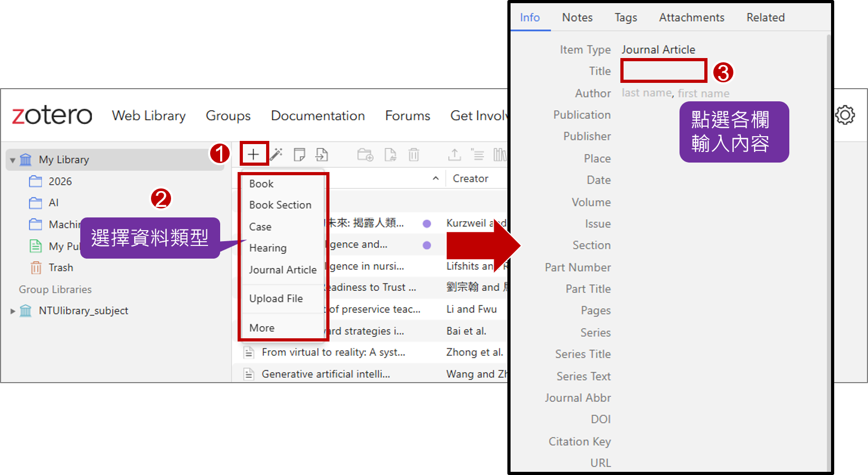Switch to the Notes tab

pos(577,17)
